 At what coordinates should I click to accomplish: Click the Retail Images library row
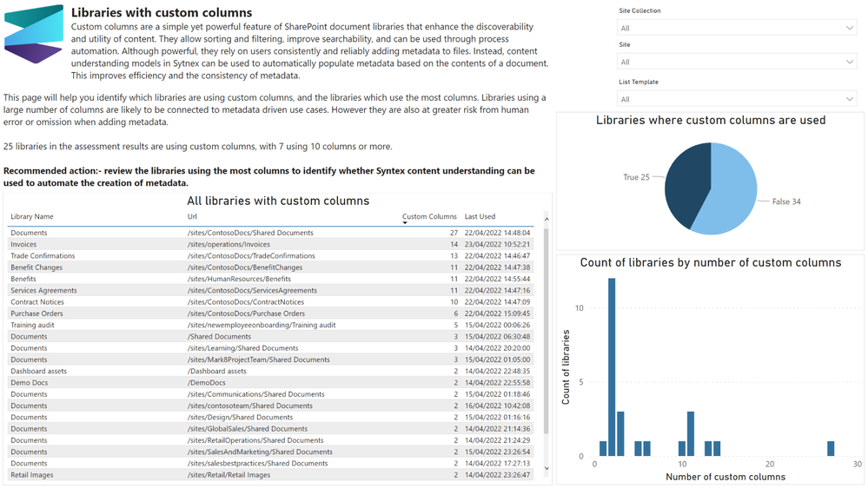pyautogui.click(x=270, y=475)
